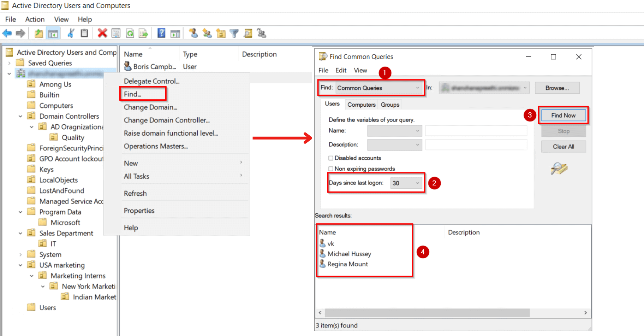Toggle the console tree visibility icon
This screenshot has width=644, height=336.
(x=53, y=33)
